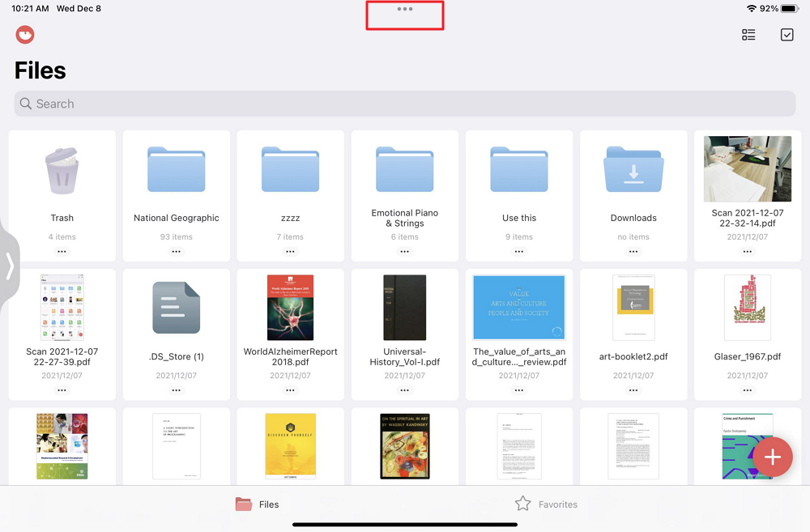Show more options for .DS_Store (1)

[176, 390]
